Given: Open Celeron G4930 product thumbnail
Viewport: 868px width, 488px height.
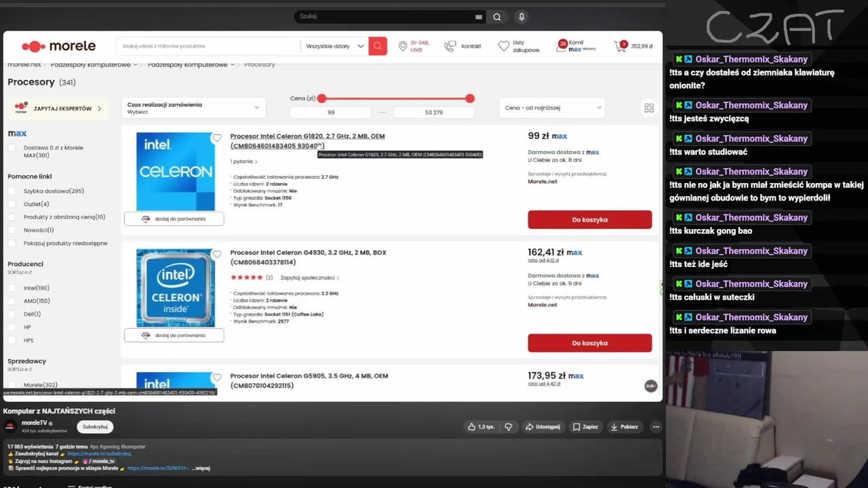Looking at the screenshot, I should pos(176,288).
